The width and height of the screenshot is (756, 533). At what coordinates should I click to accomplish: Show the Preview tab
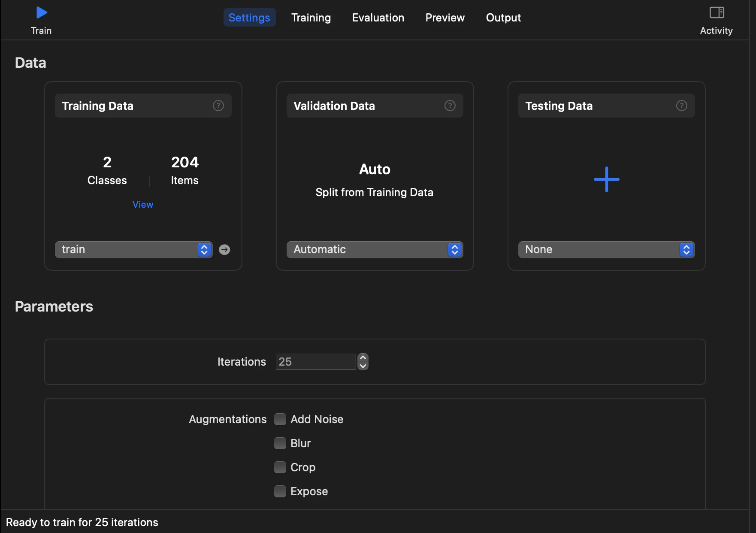pos(445,18)
